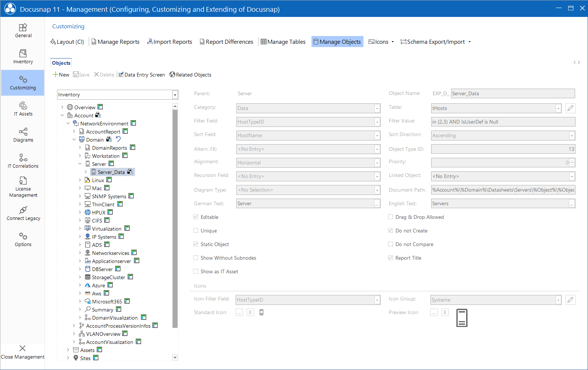Image resolution: width=588 pixels, height=370 pixels.
Task: Click the DBServer database icon
Action: pyautogui.click(x=88, y=269)
